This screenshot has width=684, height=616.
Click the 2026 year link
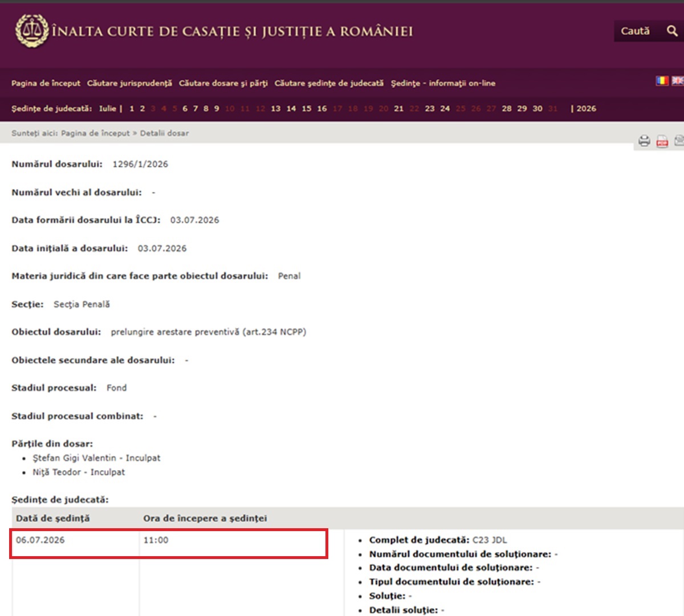[x=586, y=108]
